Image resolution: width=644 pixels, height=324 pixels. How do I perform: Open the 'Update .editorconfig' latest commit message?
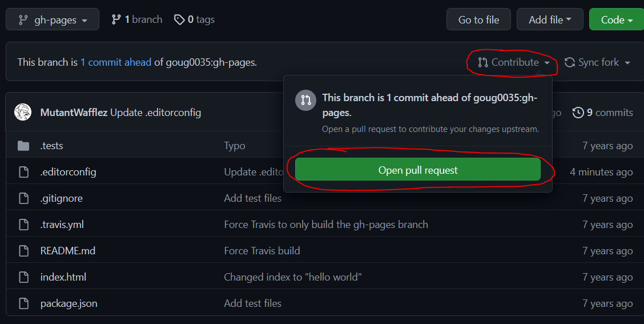pos(156,112)
